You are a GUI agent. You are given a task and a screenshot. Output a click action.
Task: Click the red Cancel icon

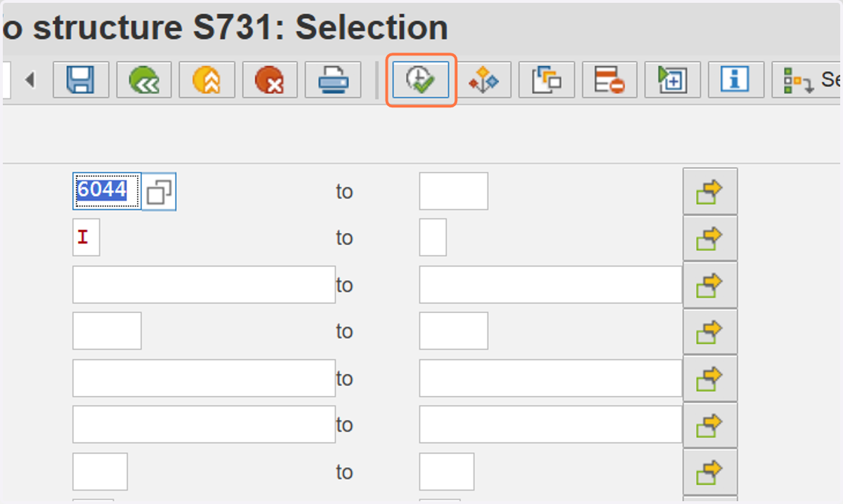point(270,79)
